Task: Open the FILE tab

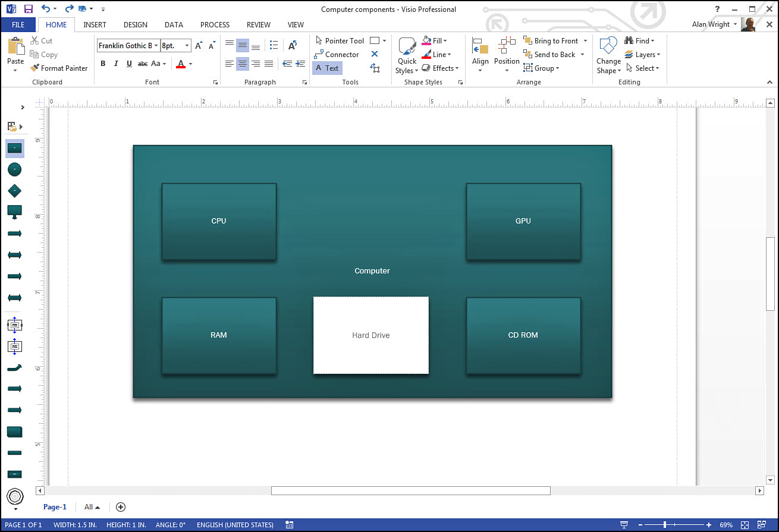Action: pos(18,25)
